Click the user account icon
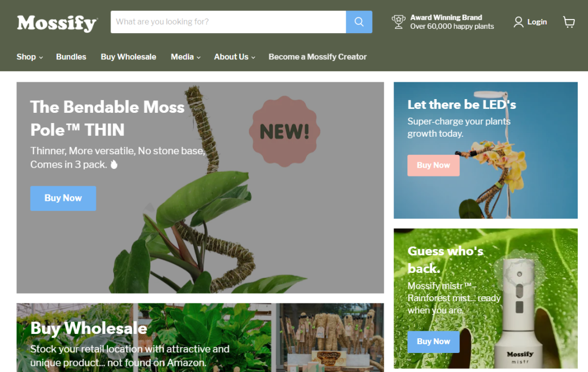 518,22
